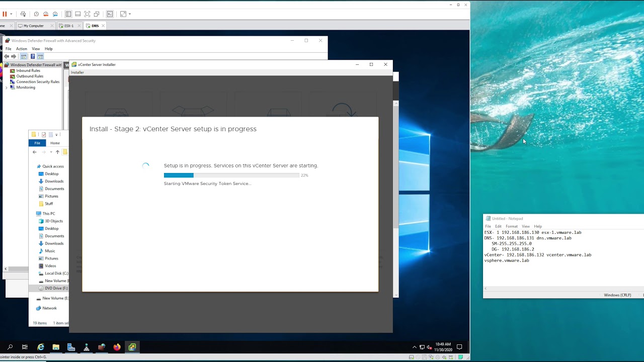Enter full screen mode icon
This screenshot has width=644, height=362.
87,14
